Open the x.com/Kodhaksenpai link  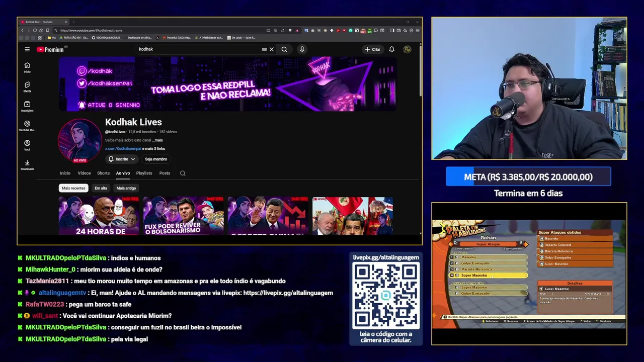click(123, 149)
